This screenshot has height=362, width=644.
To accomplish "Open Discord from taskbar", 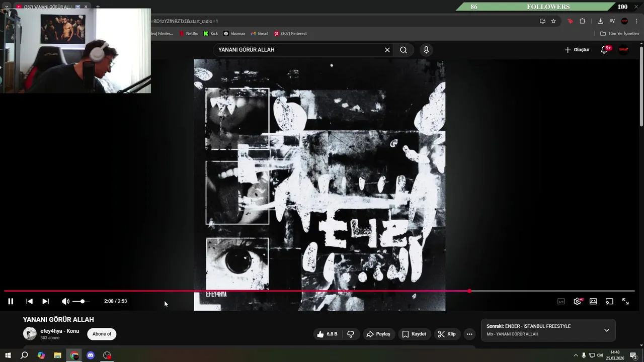I will pyautogui.click(x=91, y=355).
